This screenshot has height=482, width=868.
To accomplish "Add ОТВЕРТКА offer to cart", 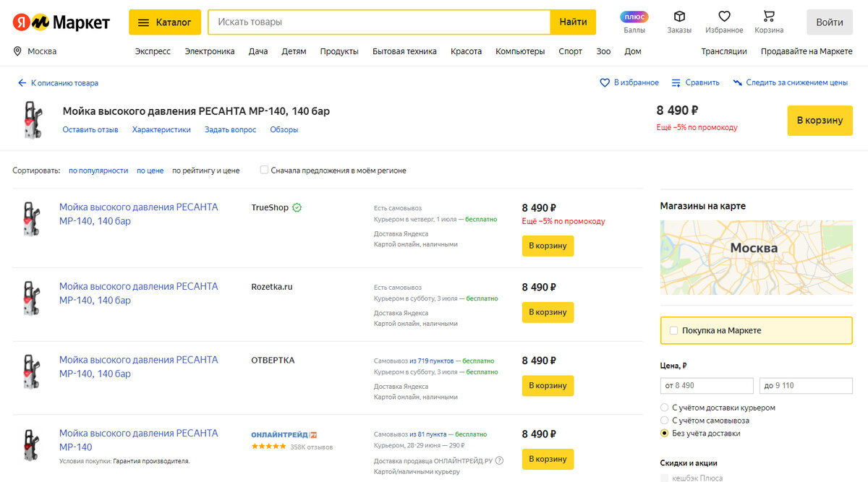I will tap(548, 386).
